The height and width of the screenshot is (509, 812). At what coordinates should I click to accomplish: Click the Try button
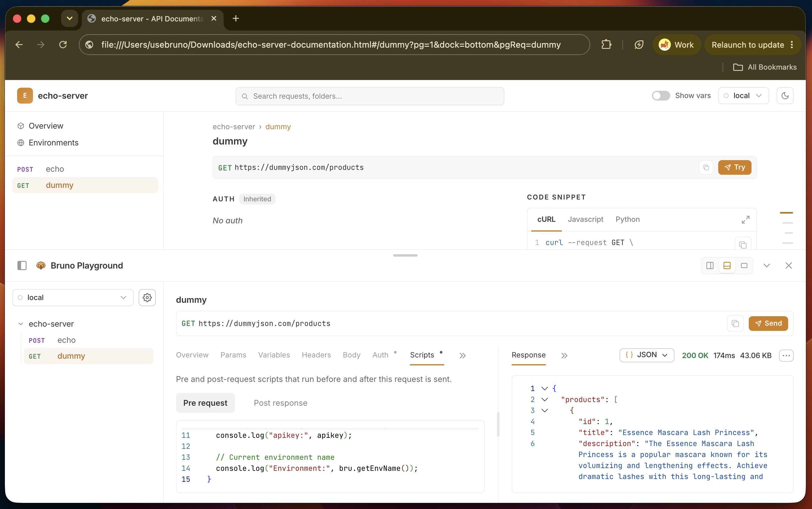coord(735,167)
